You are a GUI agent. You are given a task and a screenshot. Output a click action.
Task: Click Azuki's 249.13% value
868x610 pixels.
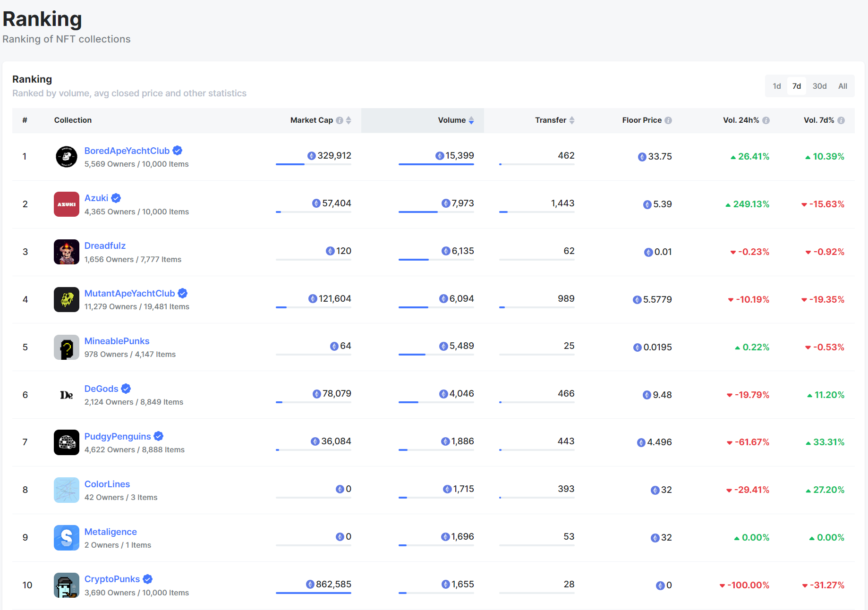[x=751, y=204]
